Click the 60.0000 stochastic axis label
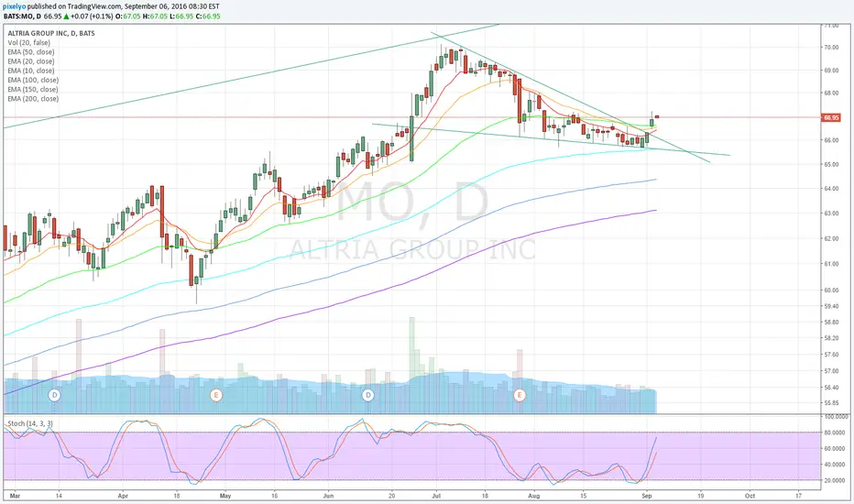The image size is (854, 504). coord(837,448)
